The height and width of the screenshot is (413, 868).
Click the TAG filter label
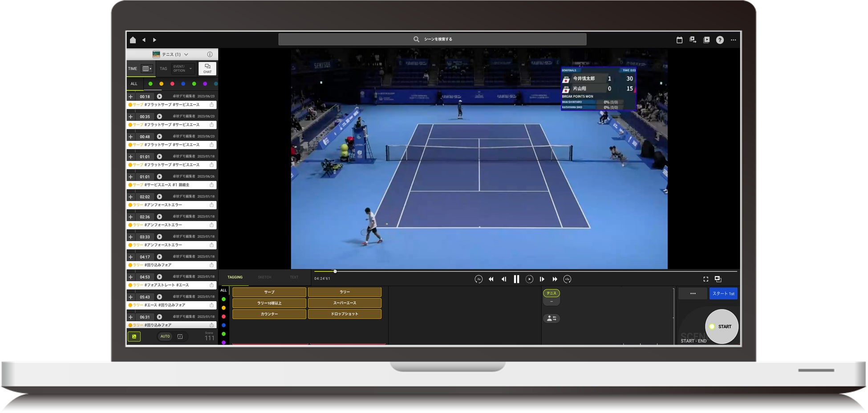tap(163, 69)
